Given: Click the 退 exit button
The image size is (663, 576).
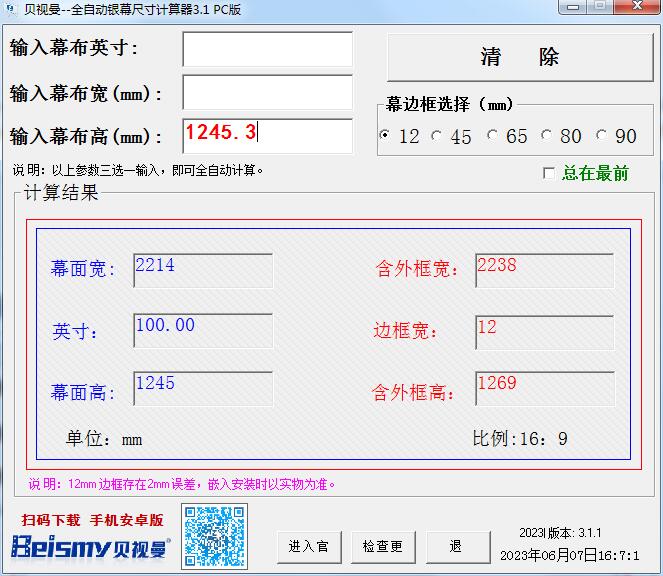Looking at the screenshot, I should coord(458,547).
